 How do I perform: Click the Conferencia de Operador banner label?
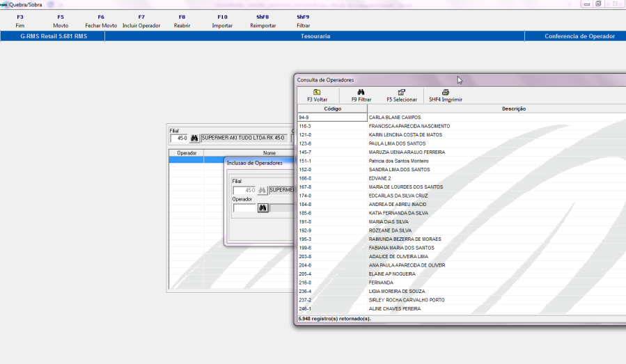(579, 36)
